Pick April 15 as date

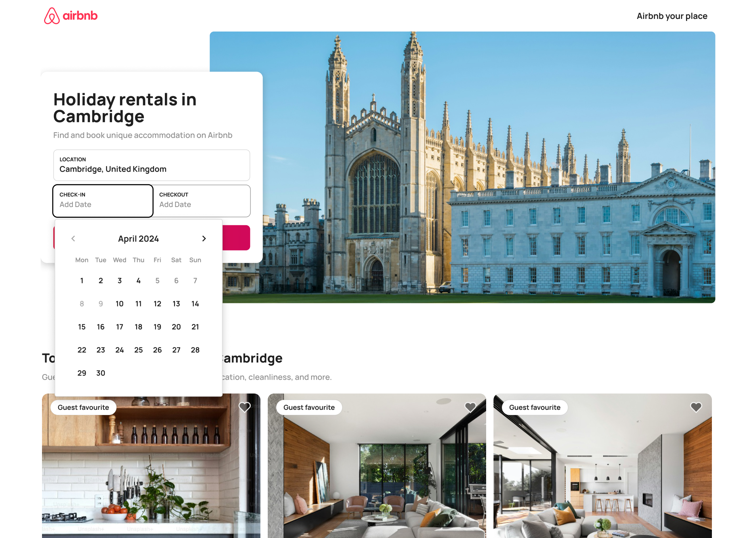tap(82, 327)
